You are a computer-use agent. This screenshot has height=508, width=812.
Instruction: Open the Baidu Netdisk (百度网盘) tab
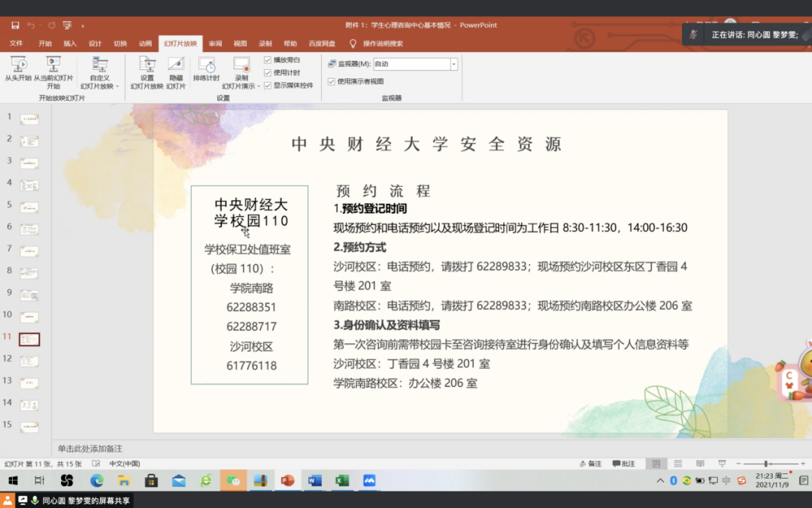click(322, 44)
